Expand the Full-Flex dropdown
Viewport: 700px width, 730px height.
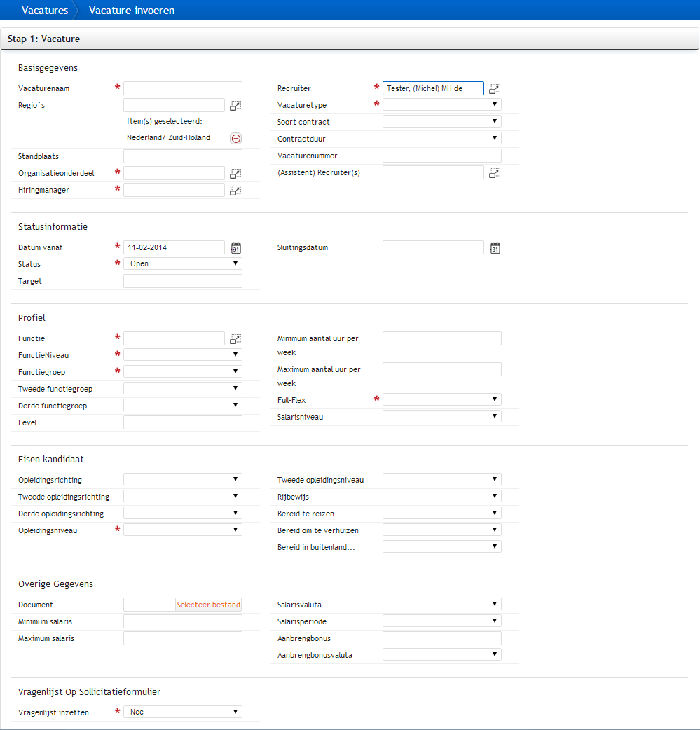(442, 399)
